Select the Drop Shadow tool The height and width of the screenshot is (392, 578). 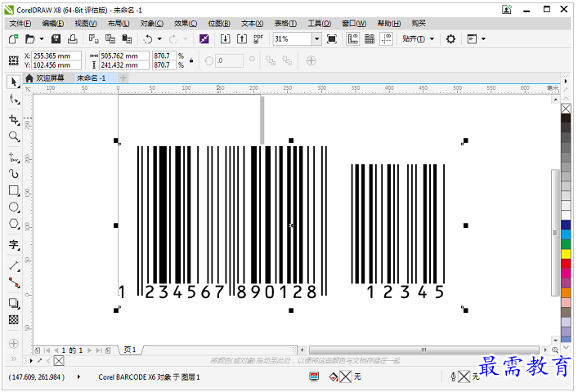[14, 303]
